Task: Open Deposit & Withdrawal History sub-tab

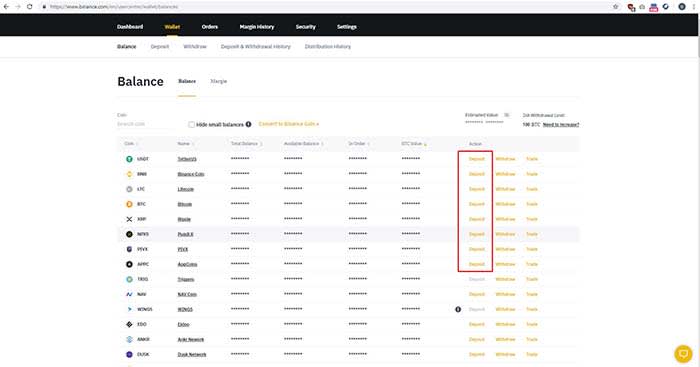Action: coord(256,46)
